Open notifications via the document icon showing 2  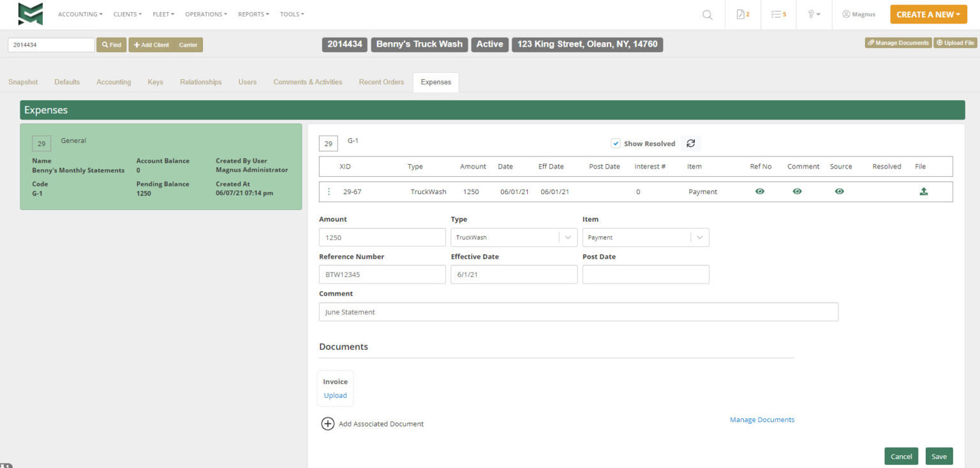pos(742,14)
